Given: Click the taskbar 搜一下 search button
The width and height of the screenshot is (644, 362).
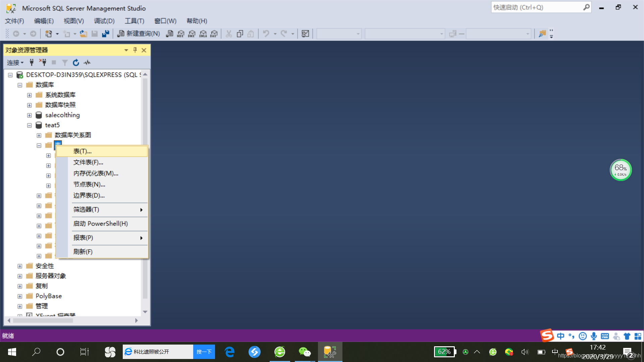Looking at the screenshot, I should 204,352.
